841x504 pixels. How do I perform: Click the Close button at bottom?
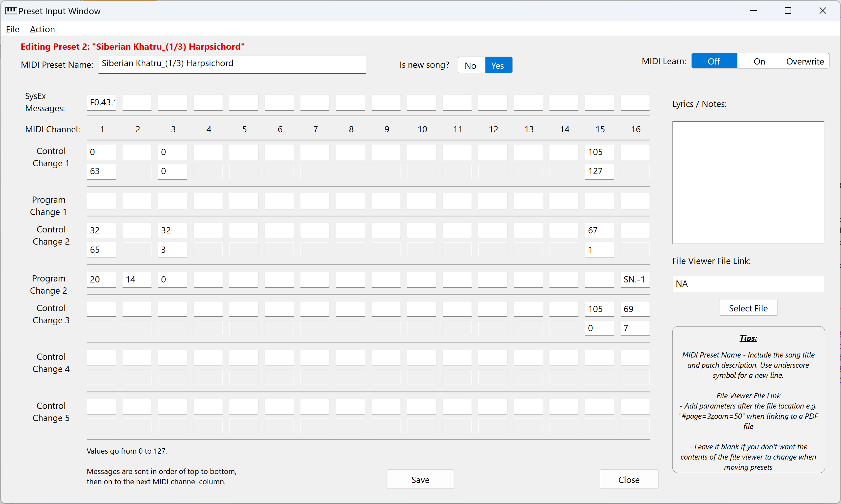(x=629, y=480)
